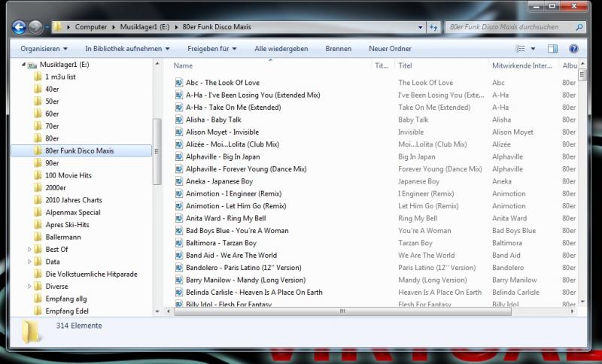Image resolution: width=602 pixels, height=364 pixels.
Task: Expand the Best Of folder node
Action: (x=29, y=250)
